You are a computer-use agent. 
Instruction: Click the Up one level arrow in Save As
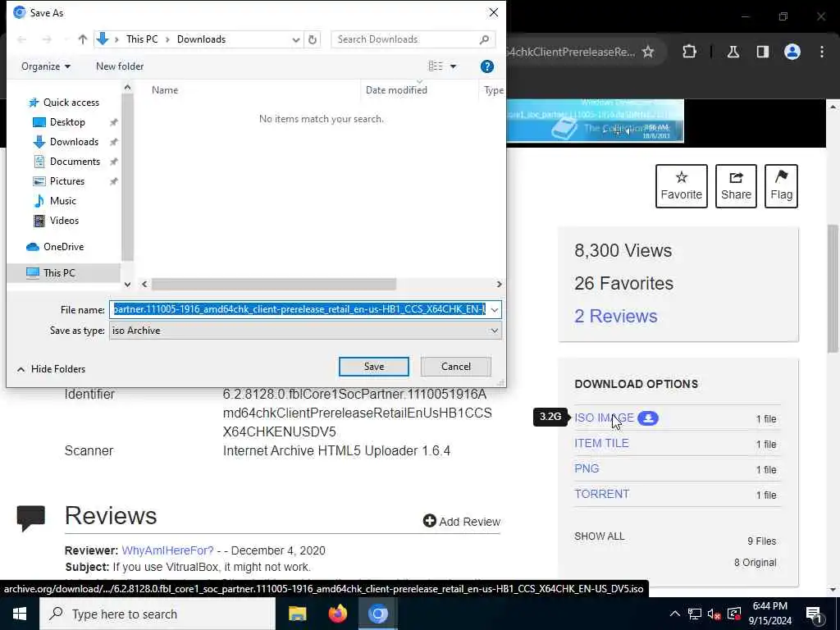[x=83, y=39]
